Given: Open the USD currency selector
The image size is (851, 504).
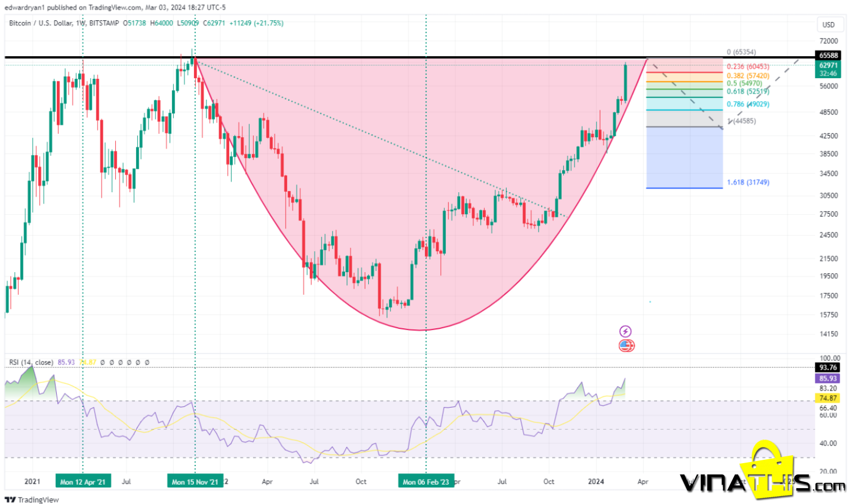Looking at the screenshot, I should coord(829,24).
